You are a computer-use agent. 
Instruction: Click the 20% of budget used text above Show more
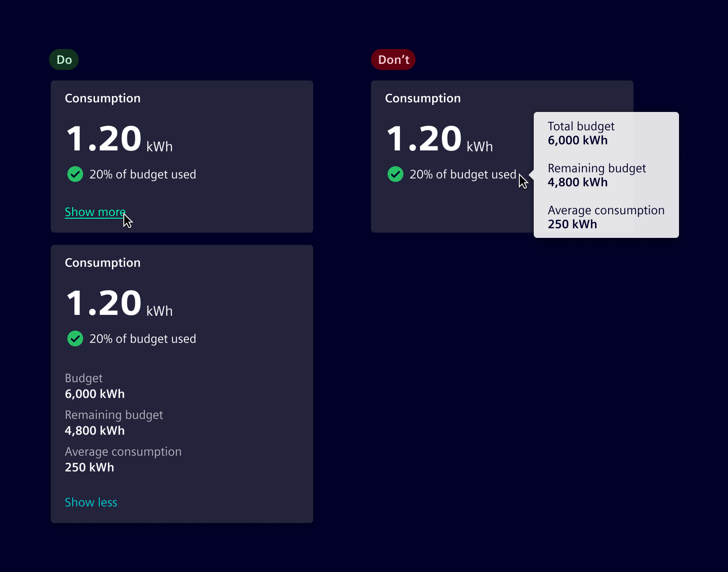(143, 174)
